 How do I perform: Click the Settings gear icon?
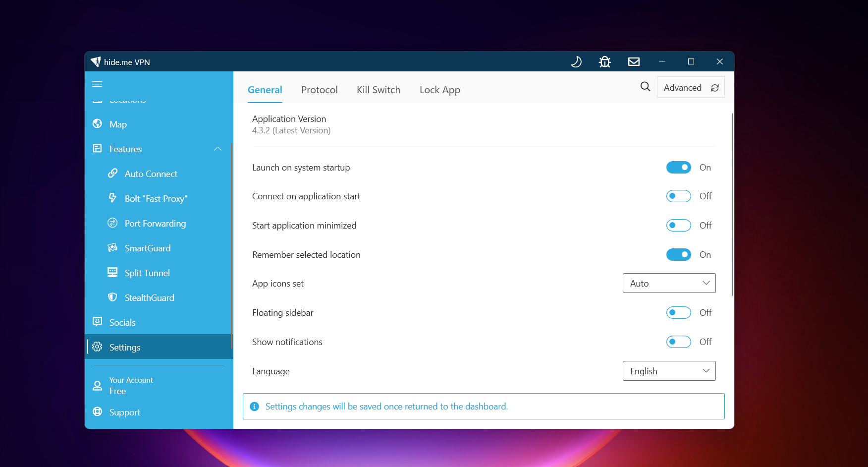[x=98, y=347]
